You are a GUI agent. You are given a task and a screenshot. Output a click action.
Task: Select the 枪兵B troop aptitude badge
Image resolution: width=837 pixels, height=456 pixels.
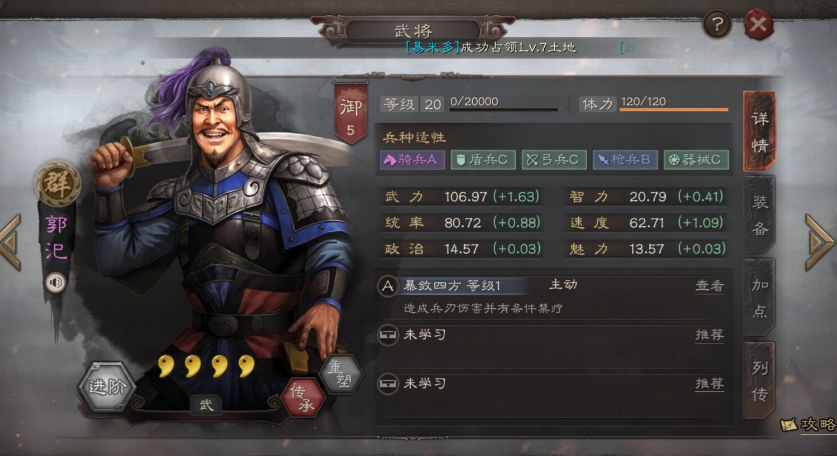(625, 160)
